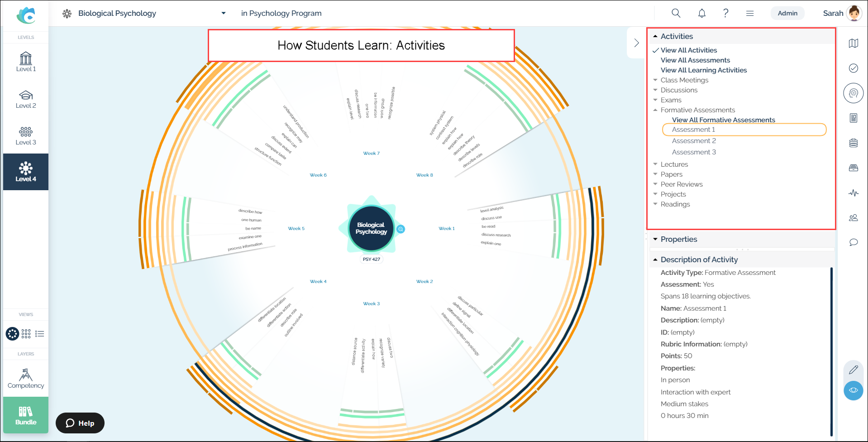Open the notifications bell
Screen dimensions: 868x442
[701, 13]
